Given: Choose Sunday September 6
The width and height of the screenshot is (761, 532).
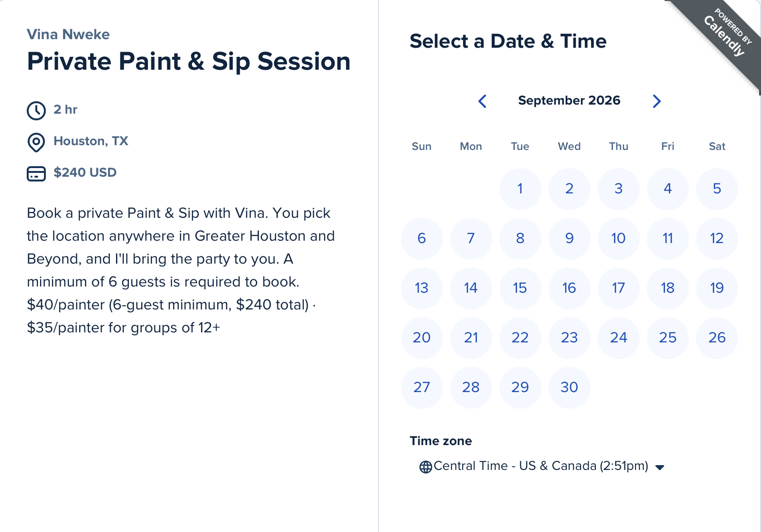Looking at the screenshot, I should pyautogui.click(x=422, y=238).
